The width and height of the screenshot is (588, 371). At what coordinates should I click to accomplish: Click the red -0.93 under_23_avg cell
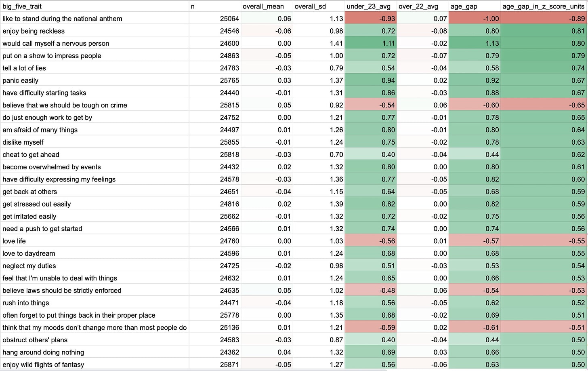[370, 19]
